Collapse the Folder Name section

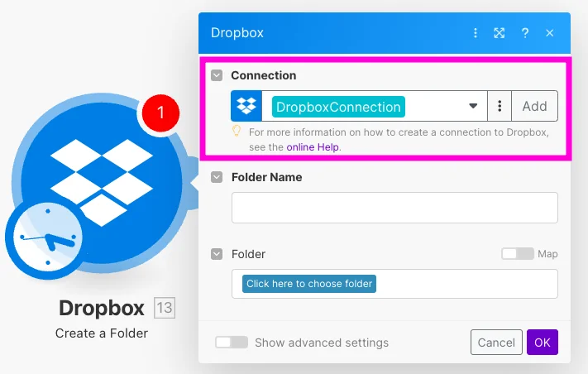(217, 177)
